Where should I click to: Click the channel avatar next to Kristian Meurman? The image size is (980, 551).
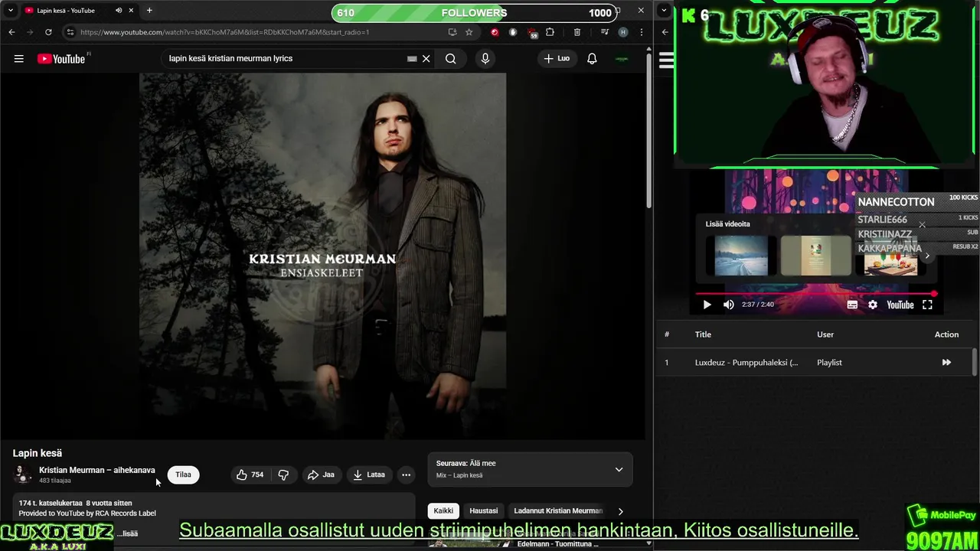23,474
